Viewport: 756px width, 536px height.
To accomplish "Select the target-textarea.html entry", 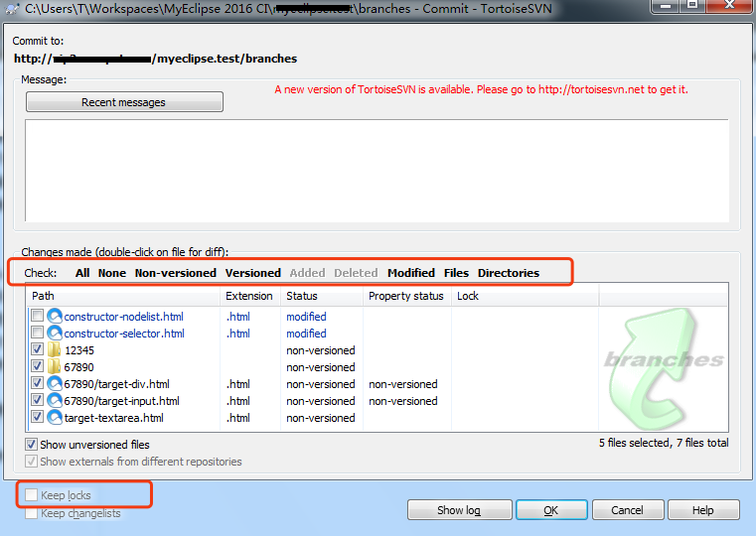I will pos(114,418).
